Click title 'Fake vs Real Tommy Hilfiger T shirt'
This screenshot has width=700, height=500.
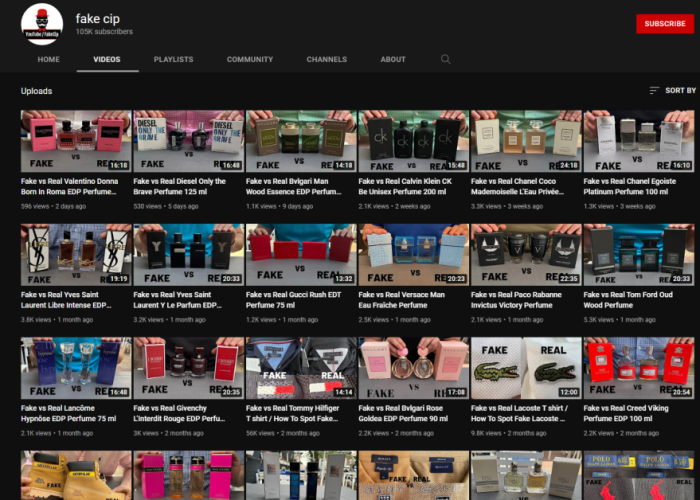(293, 413)
